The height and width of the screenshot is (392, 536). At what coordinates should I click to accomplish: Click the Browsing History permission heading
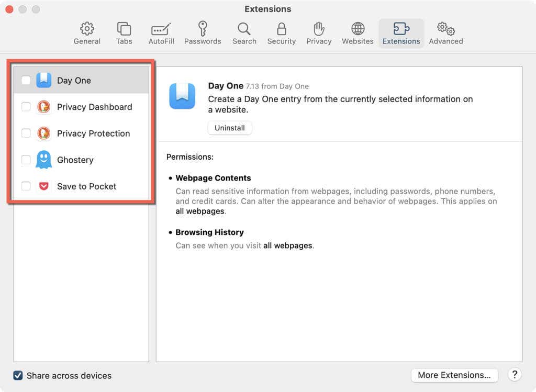209,232
